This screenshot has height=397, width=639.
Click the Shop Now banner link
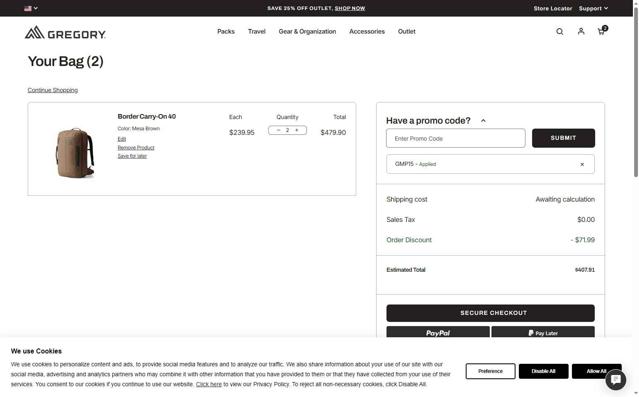pyautogui.click(x=350, y=8)
